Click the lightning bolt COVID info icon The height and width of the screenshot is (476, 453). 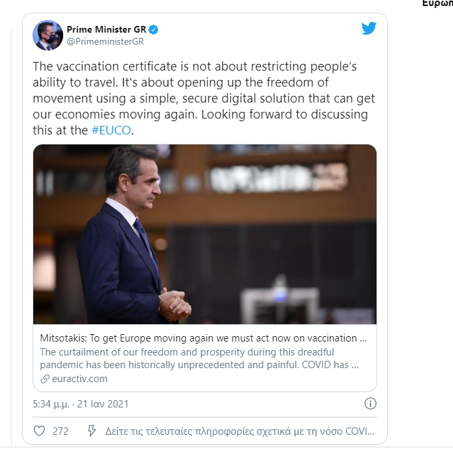click(92, 431)
